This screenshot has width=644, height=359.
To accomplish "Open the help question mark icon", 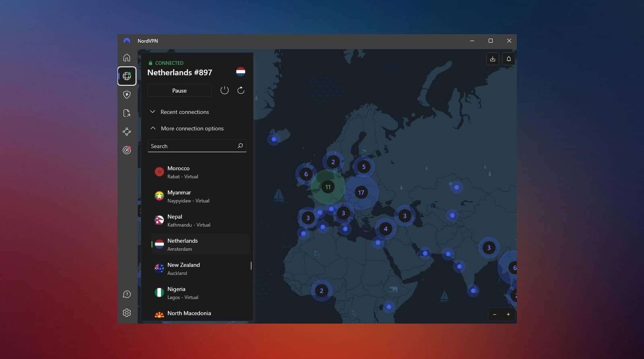I will click(x=127, y=294).
